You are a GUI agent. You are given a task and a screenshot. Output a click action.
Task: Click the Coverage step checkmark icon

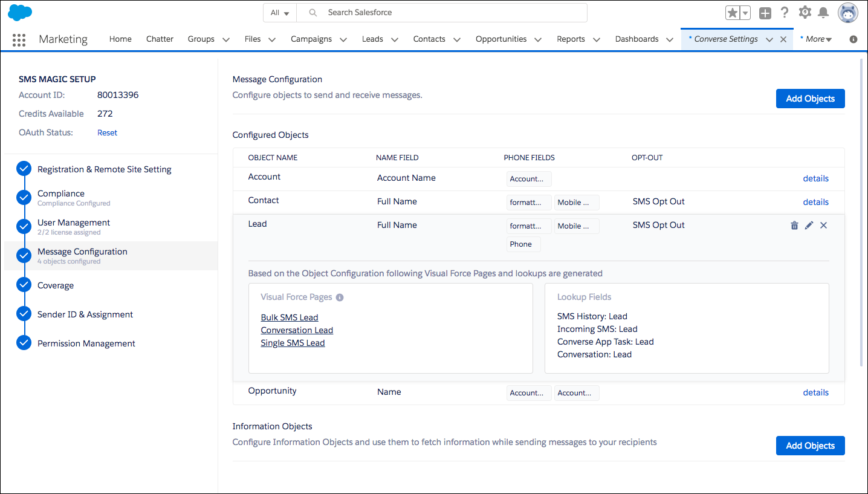[24, 285]
